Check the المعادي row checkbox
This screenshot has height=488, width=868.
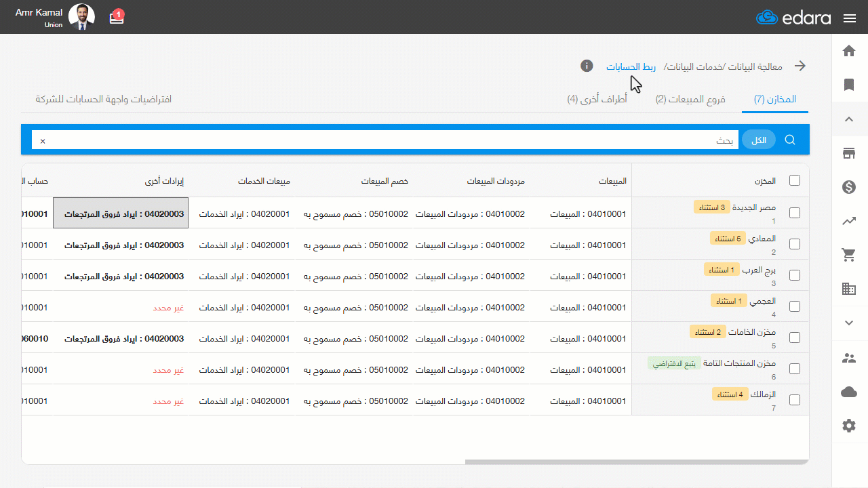(795, 244)
